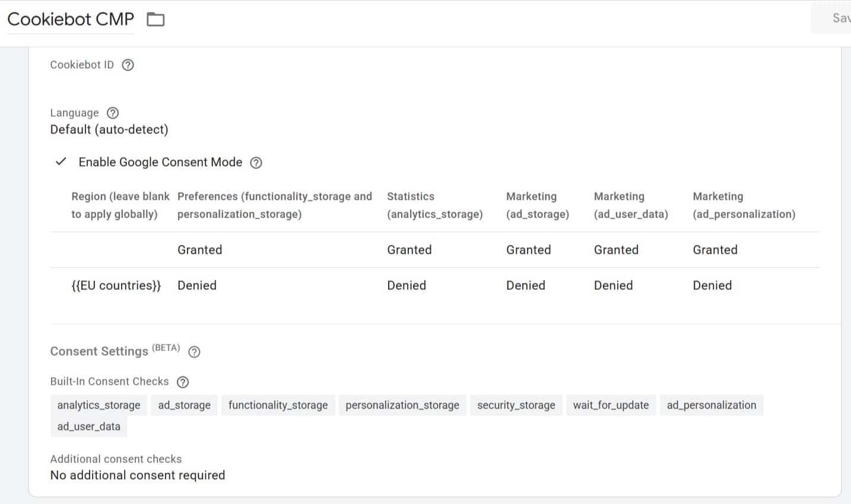Click the Additional consent checks label
The height and width of the screenshot is (504, 851).
pyautogui.click(x=116, y=459)
